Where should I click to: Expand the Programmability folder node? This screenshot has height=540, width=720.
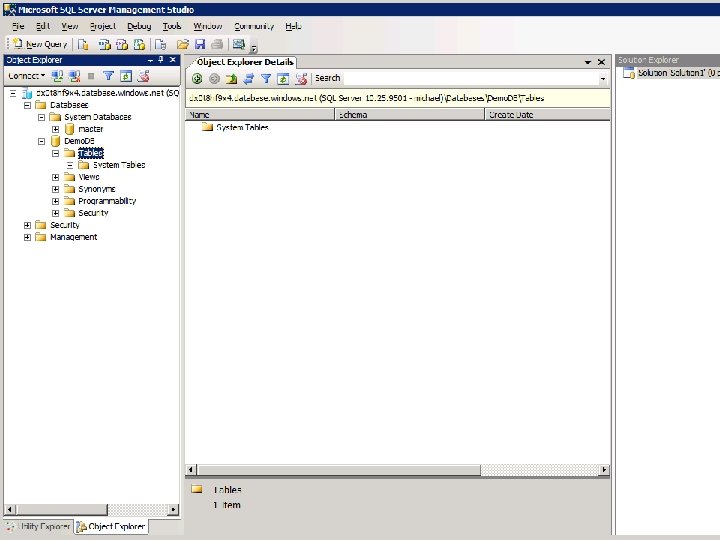point(56,201)
